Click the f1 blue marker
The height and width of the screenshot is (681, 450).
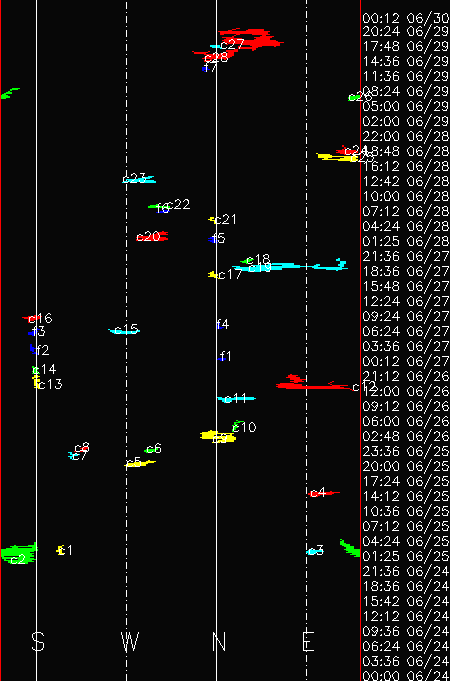222,359
